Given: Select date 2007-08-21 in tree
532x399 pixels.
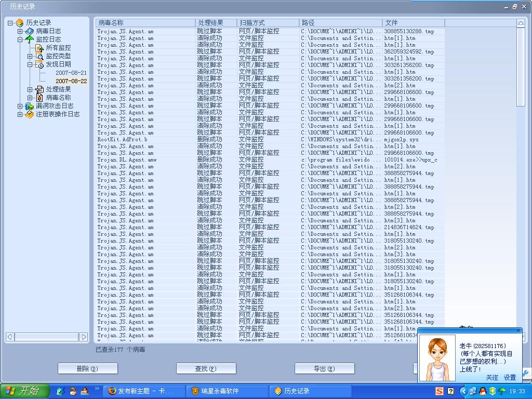Looking at the screenshot, I should coord(71,73).
